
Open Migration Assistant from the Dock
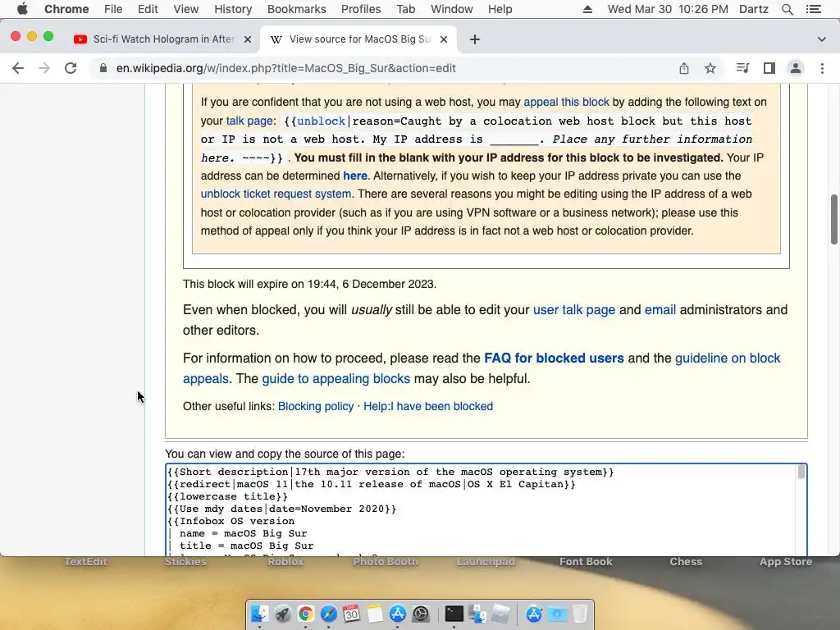(x=477, y=614)
